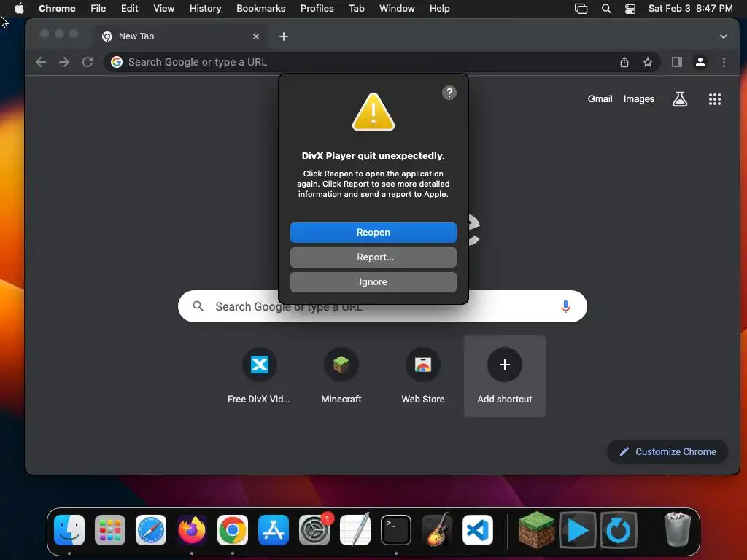Launch Firefox from the dock

click(x=192, y=530)
